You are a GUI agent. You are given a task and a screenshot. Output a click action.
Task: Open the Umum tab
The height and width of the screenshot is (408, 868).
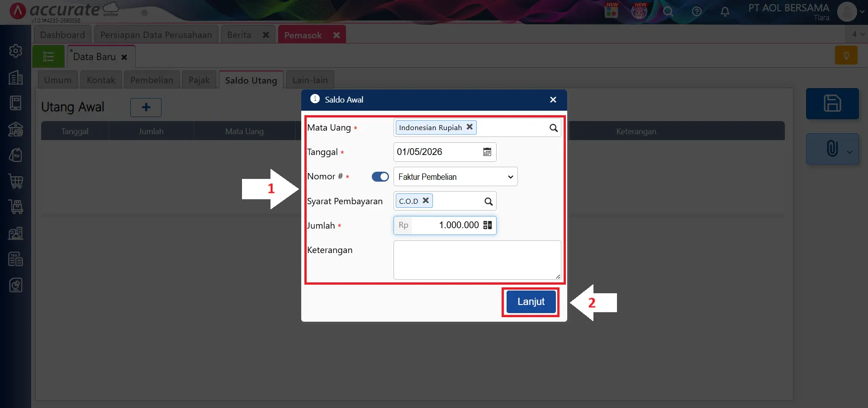58,80
